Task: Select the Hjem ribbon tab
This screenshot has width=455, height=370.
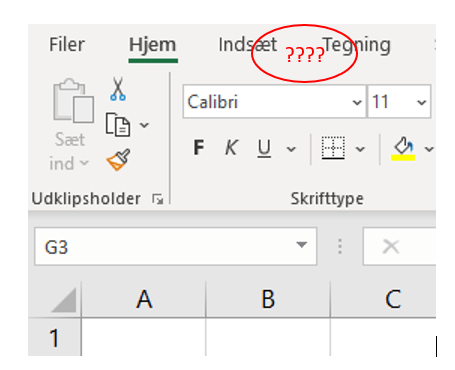Action: 153,45
